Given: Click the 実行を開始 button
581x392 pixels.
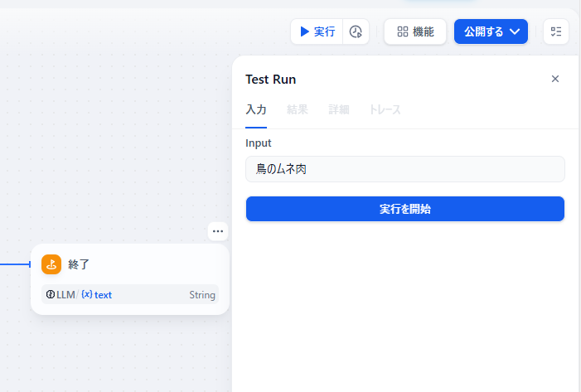Looking at the screenshot, I should 405,209.
